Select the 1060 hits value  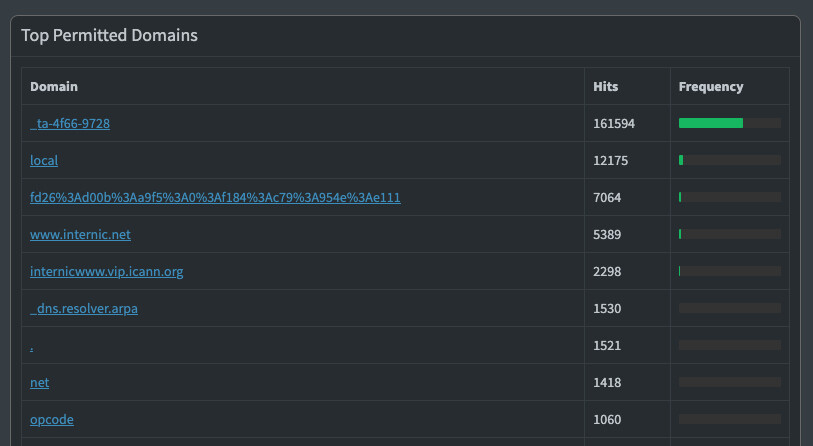(x=607, y=420)
